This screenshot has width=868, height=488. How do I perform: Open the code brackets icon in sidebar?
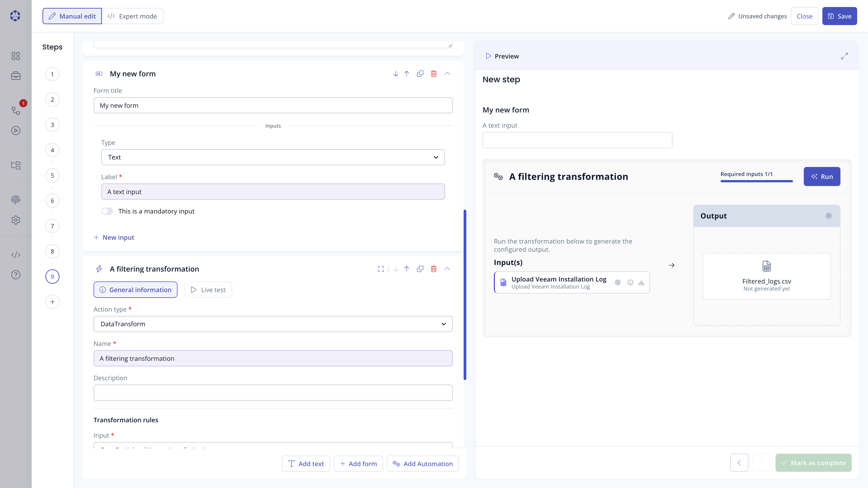point(16,255)
